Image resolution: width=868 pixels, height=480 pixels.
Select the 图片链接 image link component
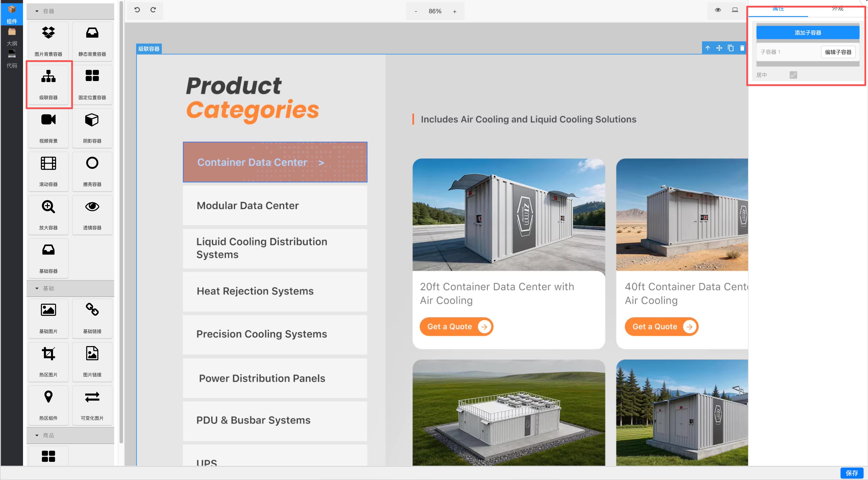coord(92,362)
